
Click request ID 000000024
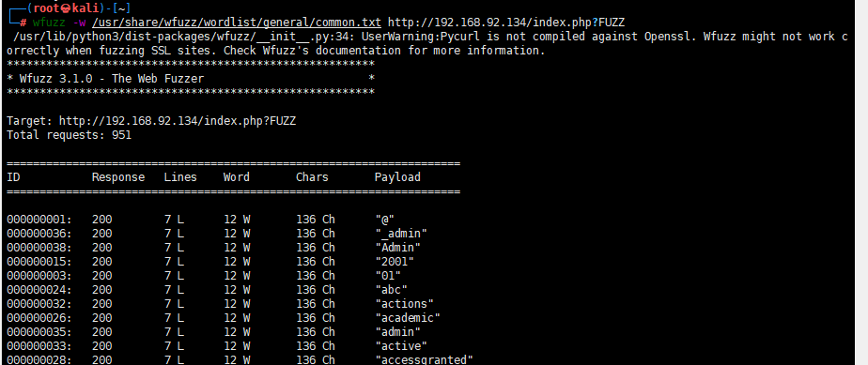pos(39,290)
